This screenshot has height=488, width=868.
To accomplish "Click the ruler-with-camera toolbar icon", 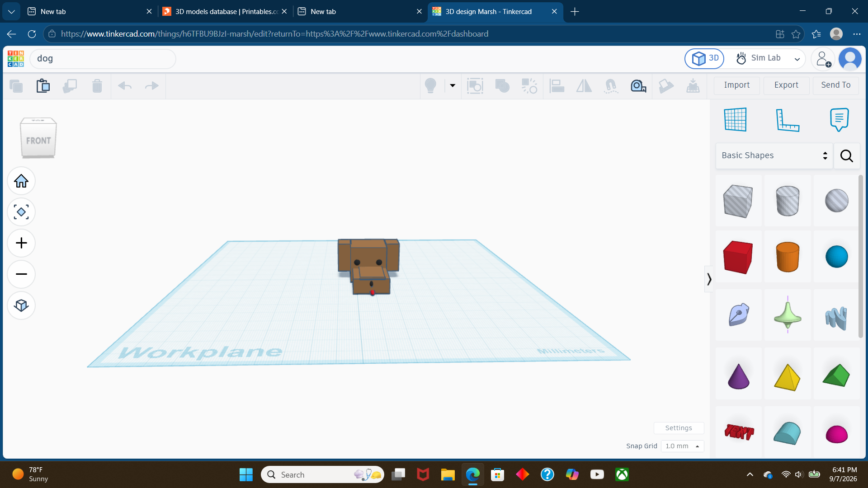I will (638, 85).
